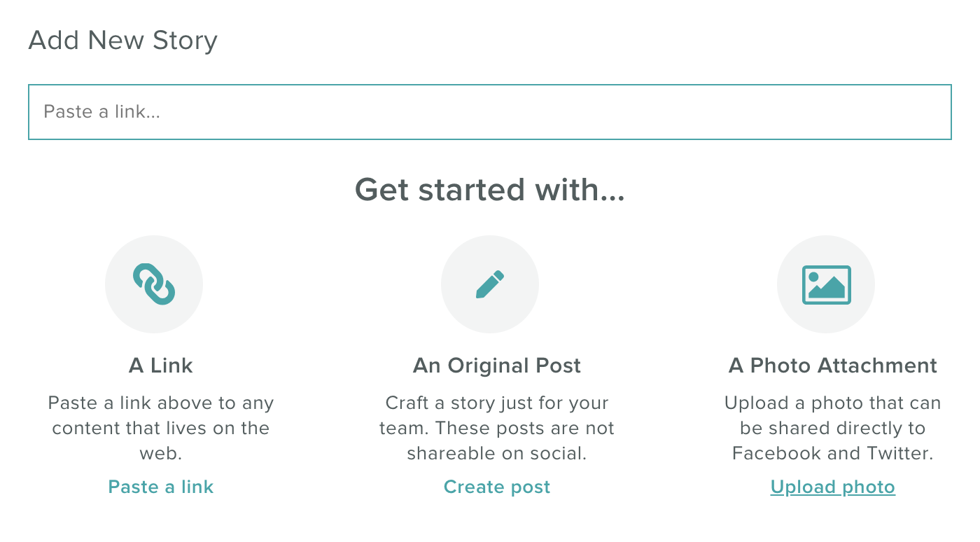Click the "Paste a link above to any" text line
Screen dimensions: 980x542
point(161,403)
